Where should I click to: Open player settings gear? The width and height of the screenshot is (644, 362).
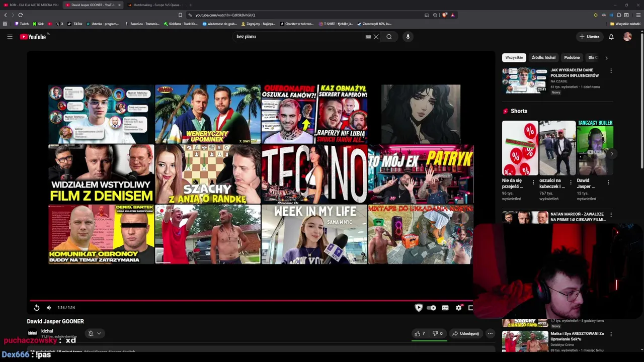pos(458,308)
